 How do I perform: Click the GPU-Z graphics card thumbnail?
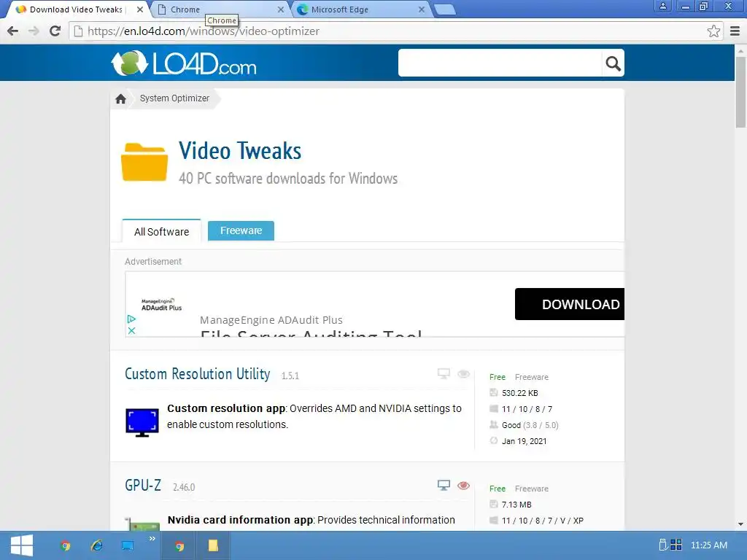pyautogui.click(x=142, y=524)
